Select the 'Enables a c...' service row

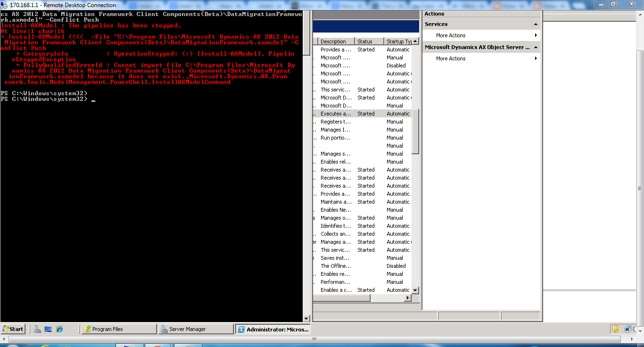click(x=362, y=290)
